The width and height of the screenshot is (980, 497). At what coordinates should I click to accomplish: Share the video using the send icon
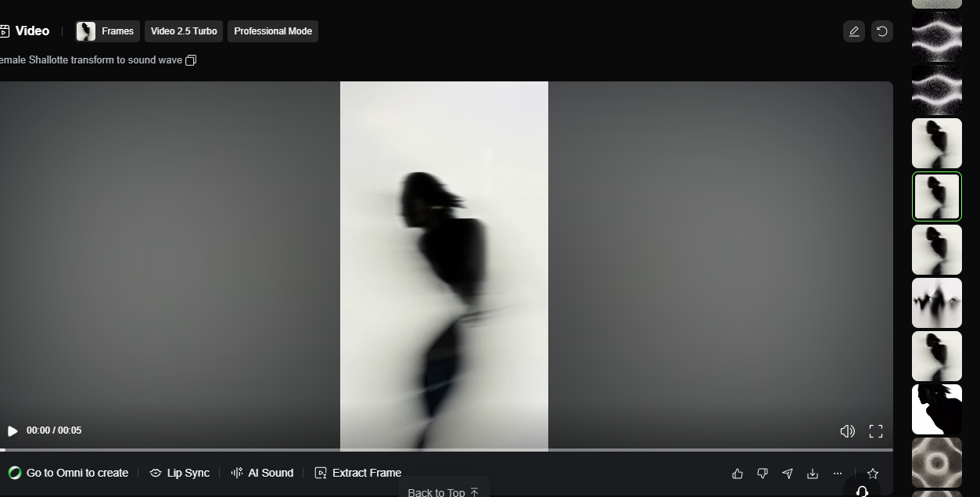[x=787, y=474]
